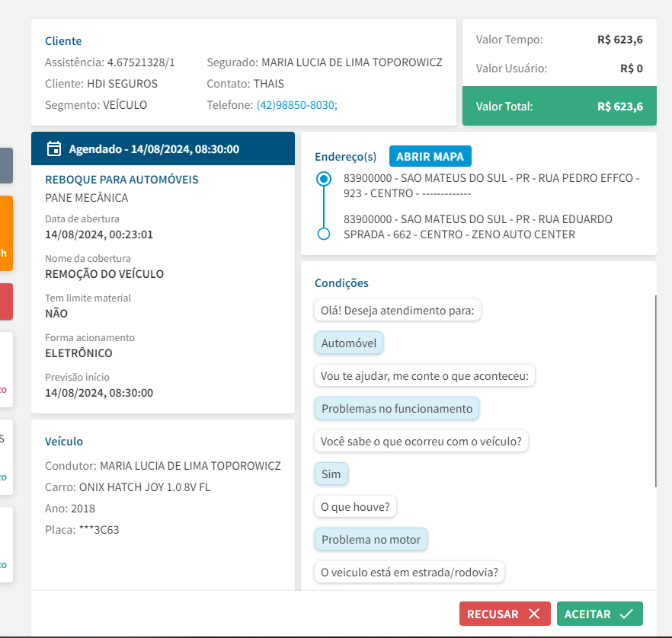Click the RUA PEDRO EFFCO origin address
Screen dimensions: 672x638
coord(491,185)
